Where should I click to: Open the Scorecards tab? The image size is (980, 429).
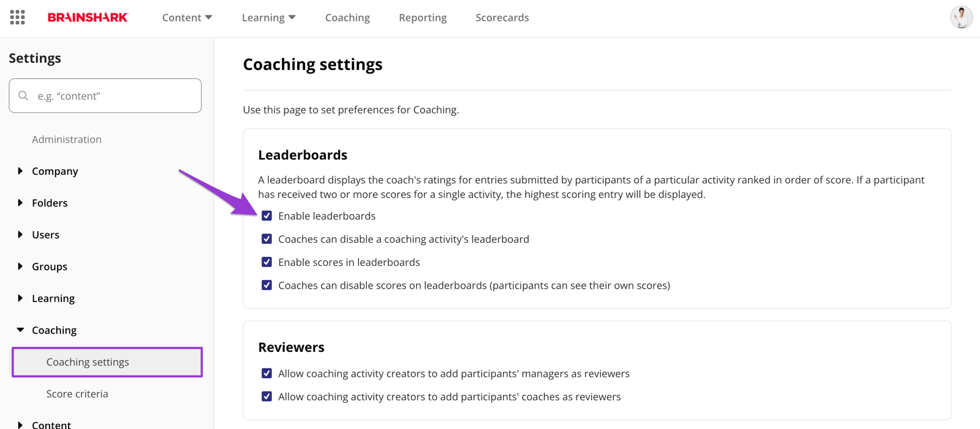502,18
